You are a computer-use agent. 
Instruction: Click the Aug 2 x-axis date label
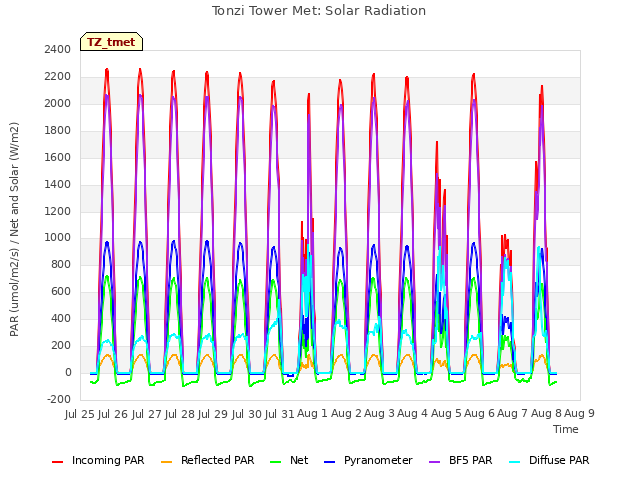click(x=346, y=413)
